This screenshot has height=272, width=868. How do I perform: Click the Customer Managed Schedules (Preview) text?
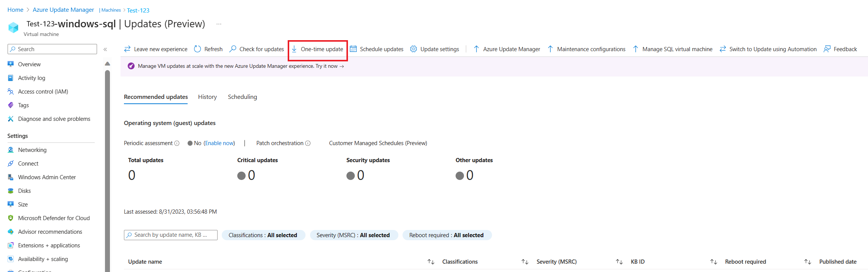[x=378, y=143]
